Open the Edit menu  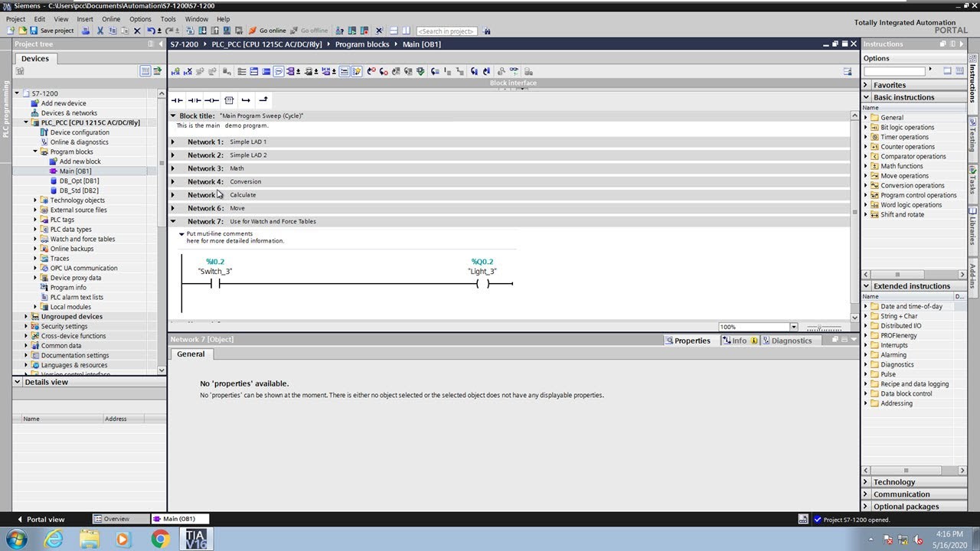[39, 19]
